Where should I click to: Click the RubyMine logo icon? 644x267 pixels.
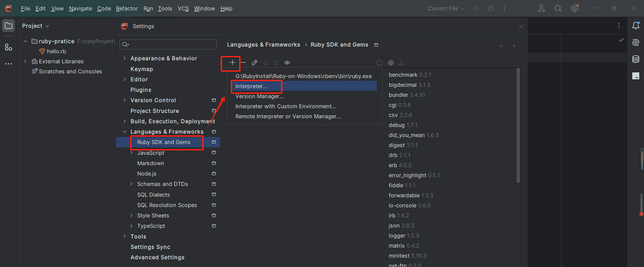point(8,8)
